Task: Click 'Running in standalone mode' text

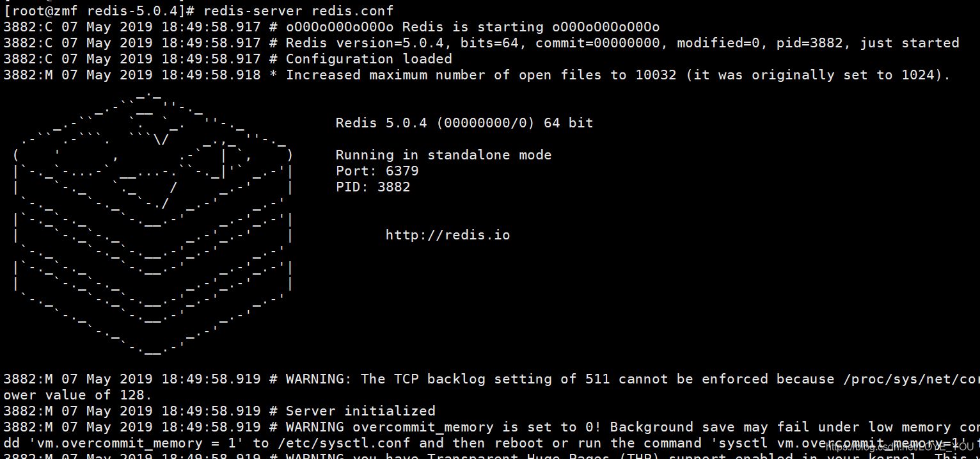Action: click(443, 155)
